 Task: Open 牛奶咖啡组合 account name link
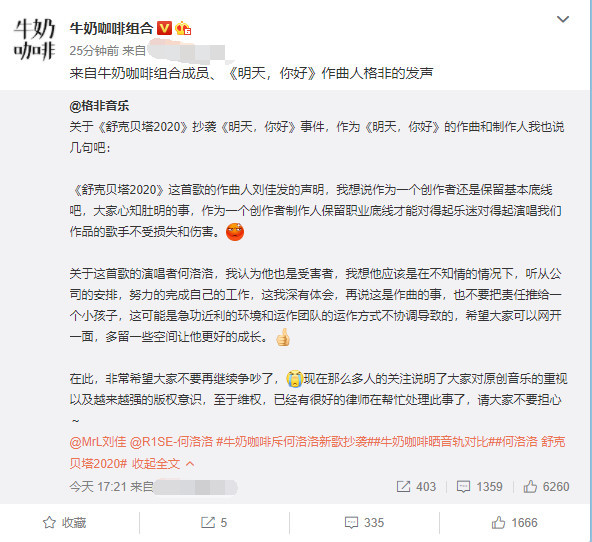click(x=111, y=28)
